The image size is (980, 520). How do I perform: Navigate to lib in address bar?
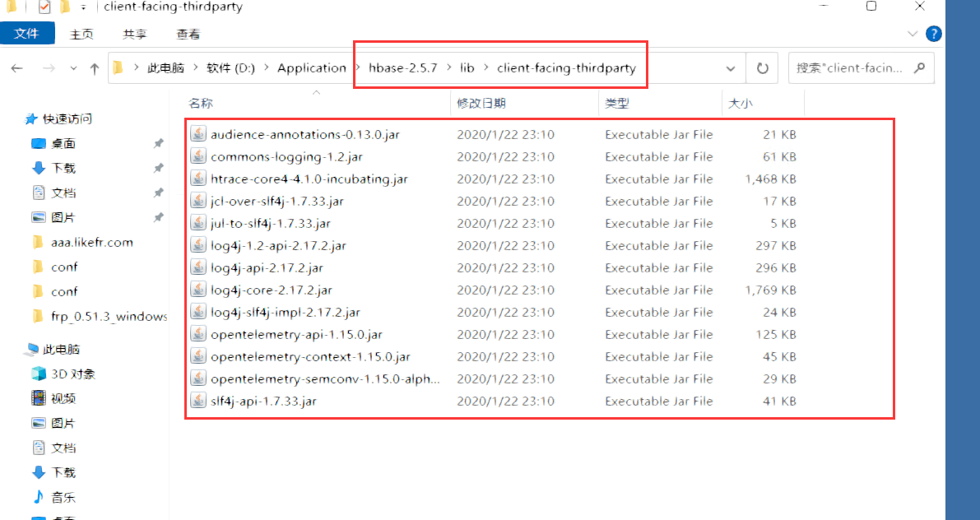click(467, 67)
